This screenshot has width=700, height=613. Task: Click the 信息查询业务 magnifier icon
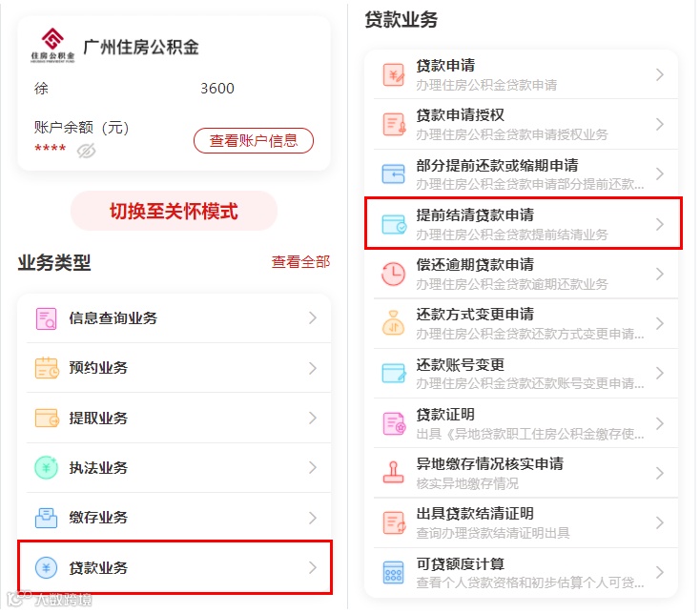(46, 318)
